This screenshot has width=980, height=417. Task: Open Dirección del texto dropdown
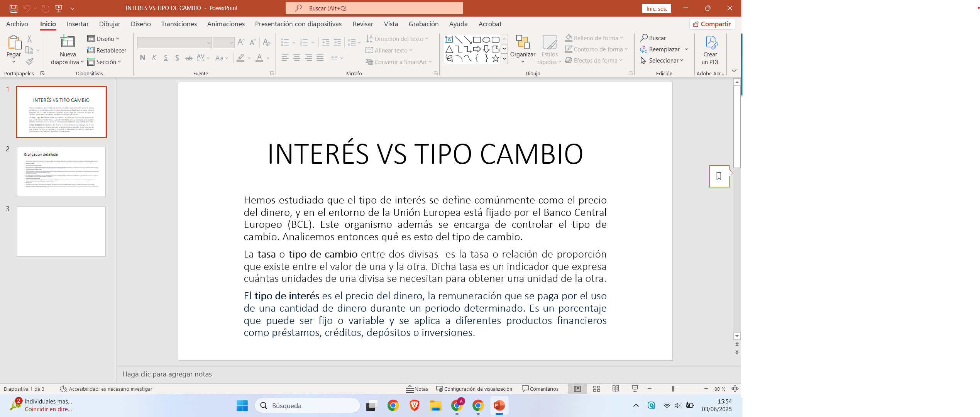click(x=397, y=39)
